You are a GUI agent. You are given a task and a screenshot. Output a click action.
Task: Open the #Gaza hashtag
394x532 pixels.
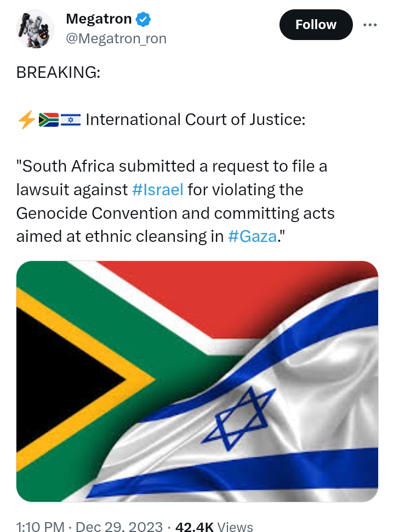click(250, 237)
